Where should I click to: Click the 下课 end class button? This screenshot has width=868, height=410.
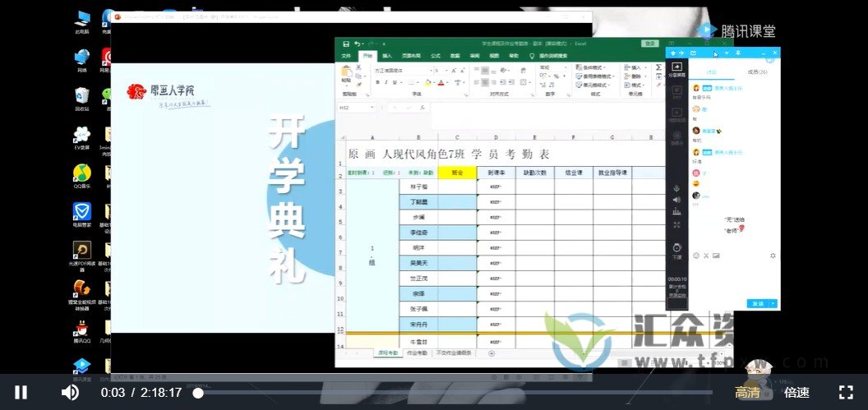tap(676, 250)
